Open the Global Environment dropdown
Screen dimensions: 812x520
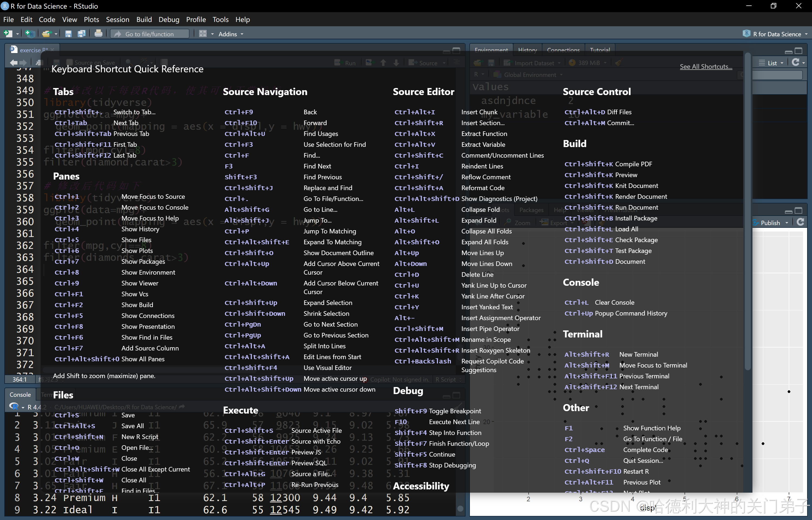coord(528,75)
